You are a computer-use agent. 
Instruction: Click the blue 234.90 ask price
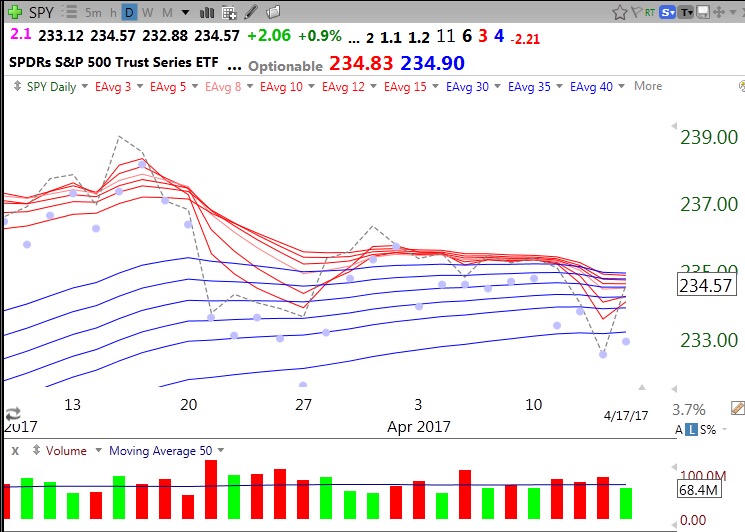[x=432, y=63]
